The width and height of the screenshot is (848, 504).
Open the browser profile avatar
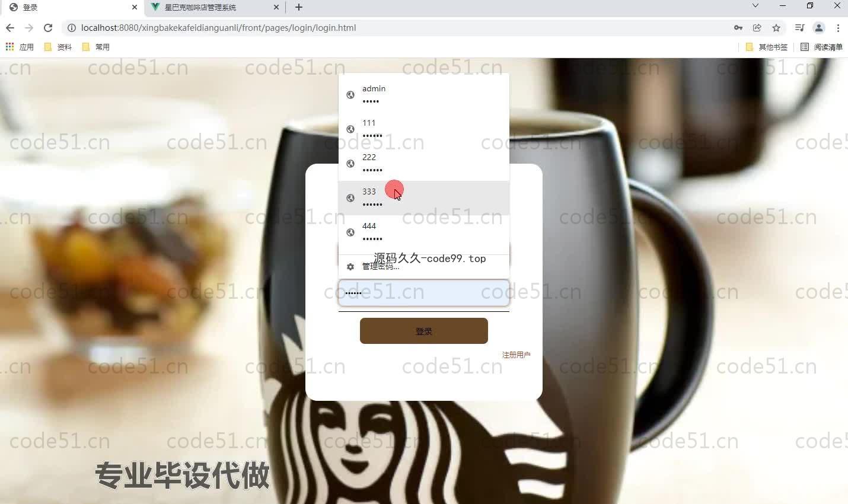click(x=819, y=28)
